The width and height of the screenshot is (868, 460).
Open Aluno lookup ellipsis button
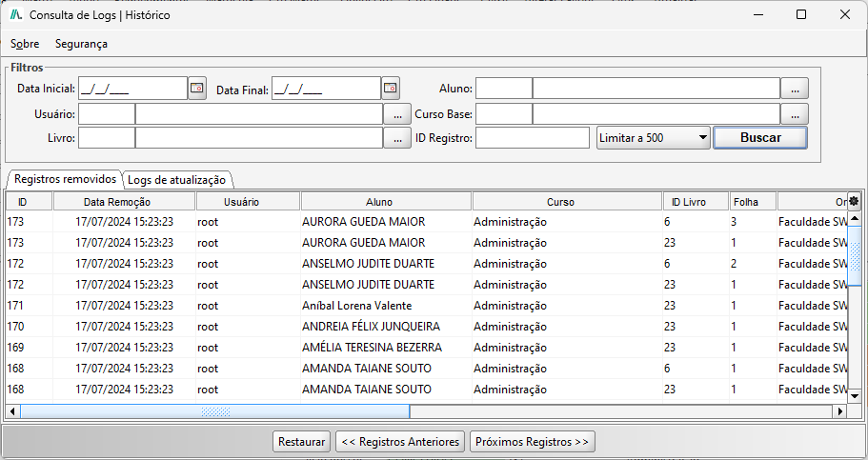point(795,89)
